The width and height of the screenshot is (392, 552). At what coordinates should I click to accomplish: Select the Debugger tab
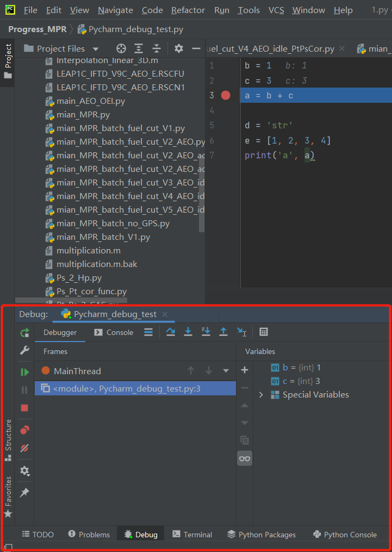tap(60, 332)
